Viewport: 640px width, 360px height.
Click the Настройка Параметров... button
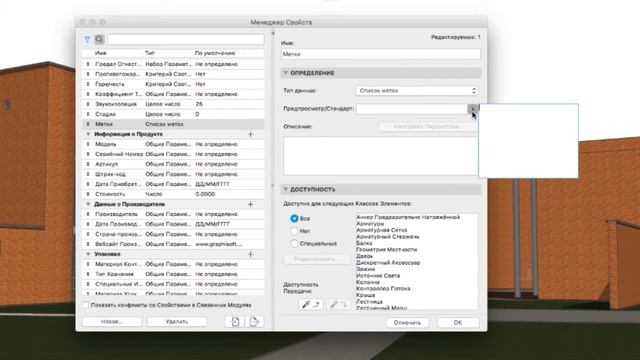(x=428, y=127)
